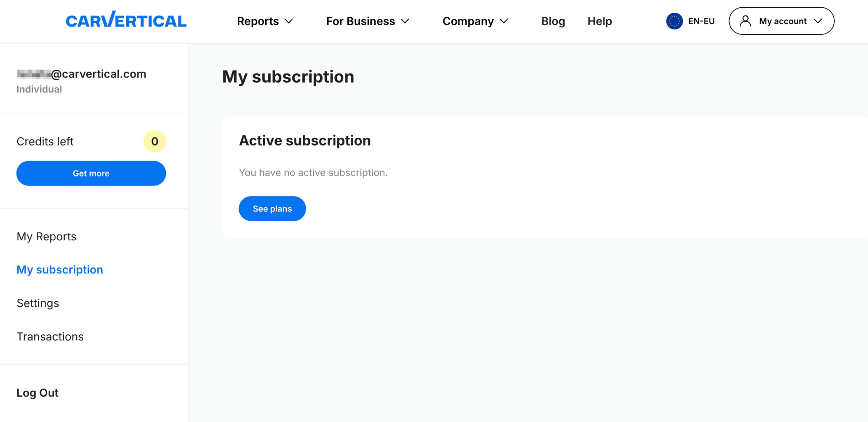Click the Reports menu label
Image resolution: width=868 pixels, height=422 pixels.
pyautogui.click(x=258, y=21)
